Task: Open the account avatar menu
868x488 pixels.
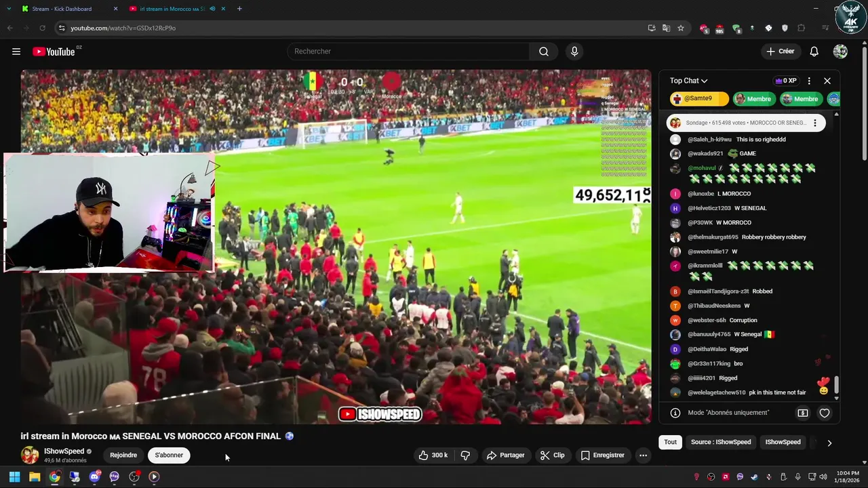Action: pos(840,52)
